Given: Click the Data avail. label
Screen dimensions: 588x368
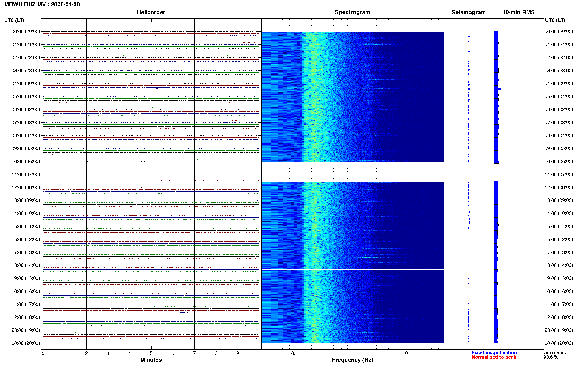Looking at the screenshot, I should point(554,352).
